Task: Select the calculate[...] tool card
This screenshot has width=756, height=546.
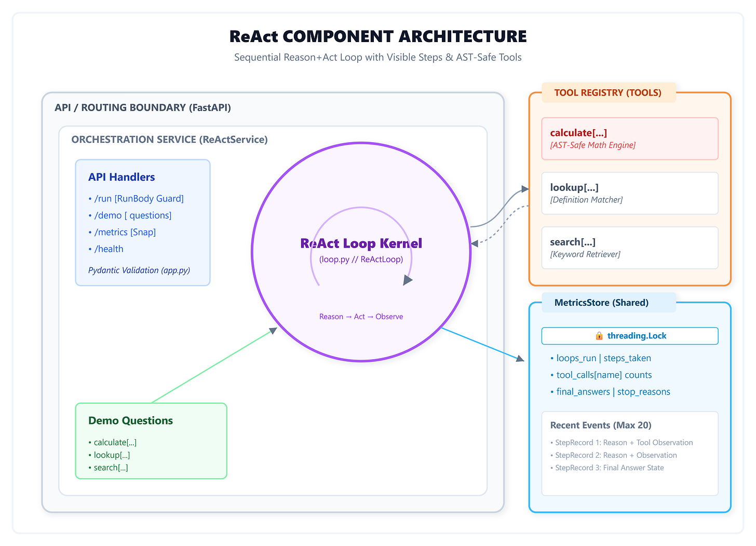Action: 630,139
